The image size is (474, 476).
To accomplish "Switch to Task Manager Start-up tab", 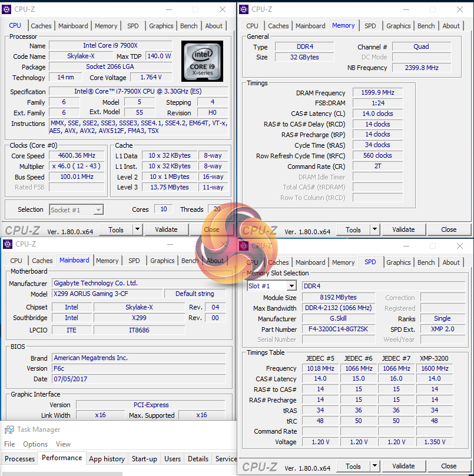I will click(x=144, y=459).
